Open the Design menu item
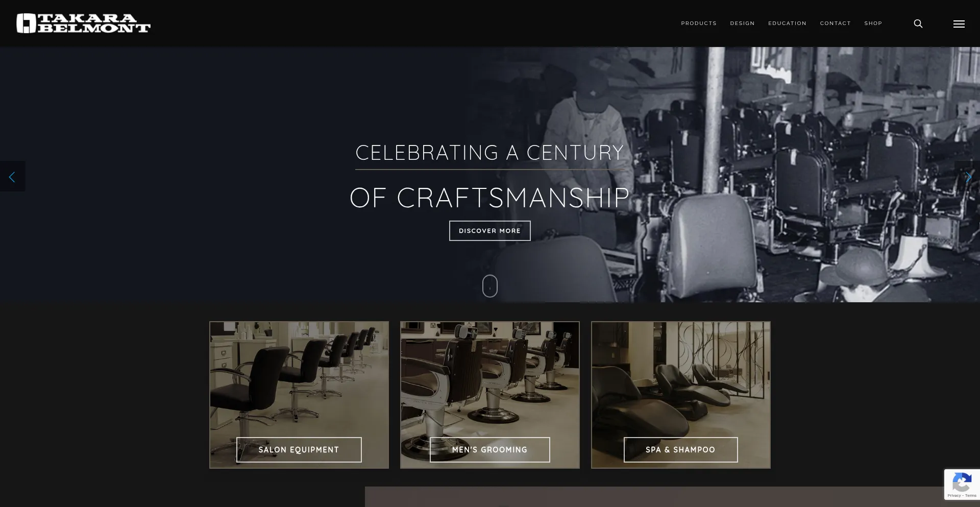980x507 pixels. [742, 23]
